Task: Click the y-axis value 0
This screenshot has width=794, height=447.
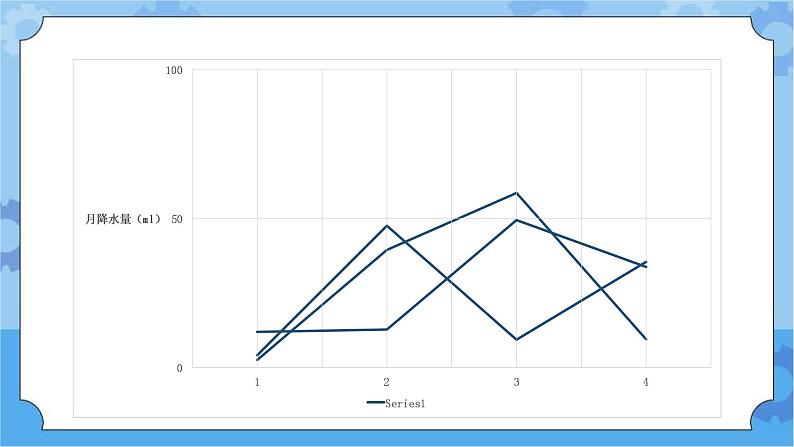Action: tap(180, 368)
